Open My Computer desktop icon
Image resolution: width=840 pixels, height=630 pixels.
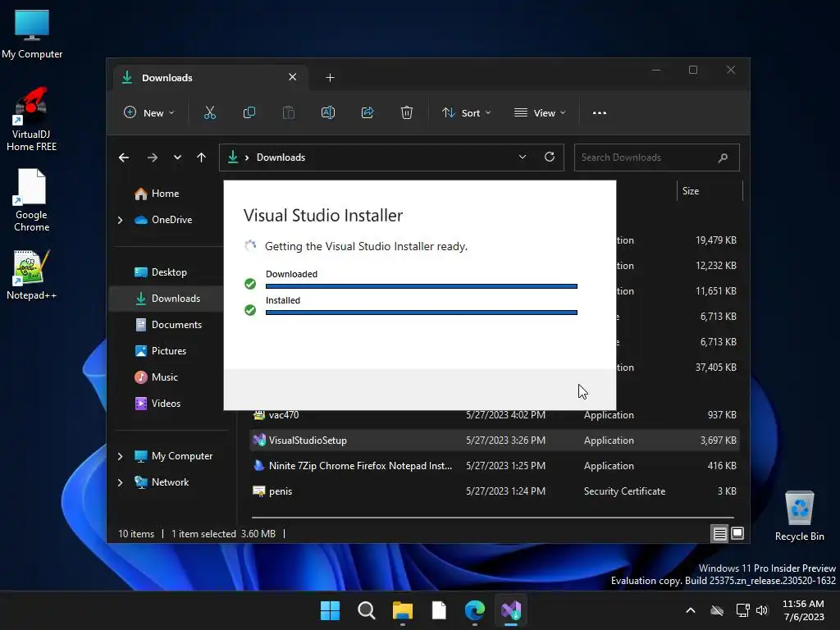pyautogui.click(x=32, y=34)
